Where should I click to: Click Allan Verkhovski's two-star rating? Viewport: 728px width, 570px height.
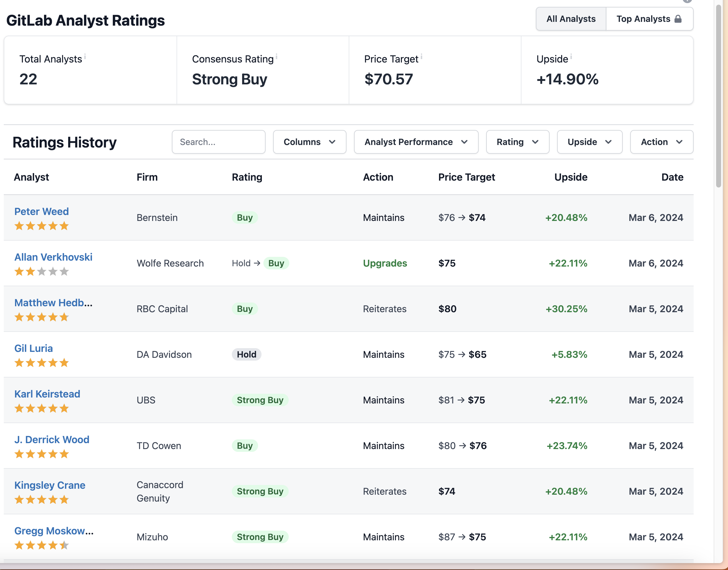(41, 272)
